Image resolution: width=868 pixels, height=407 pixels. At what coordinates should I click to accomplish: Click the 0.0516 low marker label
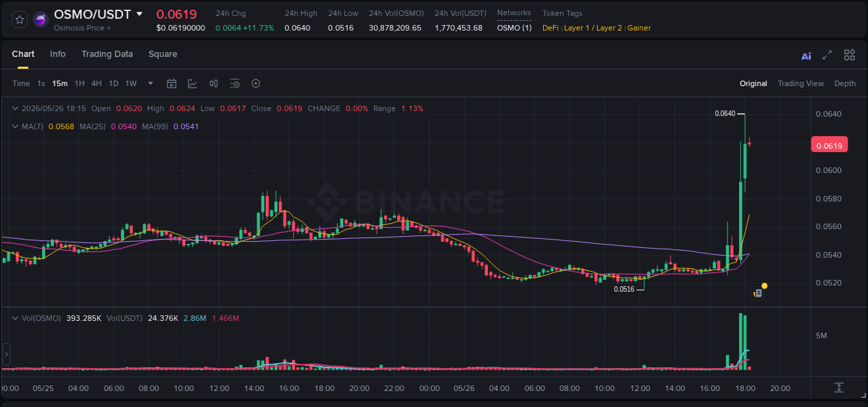pyautogui.click(x=624, y=289)
